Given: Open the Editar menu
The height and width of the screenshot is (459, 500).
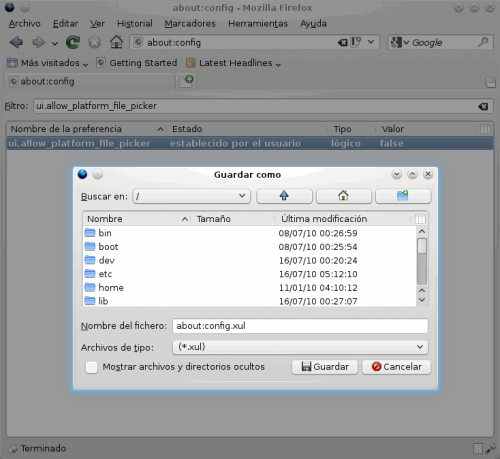Looking at the screenshot, I should [65, 24].
